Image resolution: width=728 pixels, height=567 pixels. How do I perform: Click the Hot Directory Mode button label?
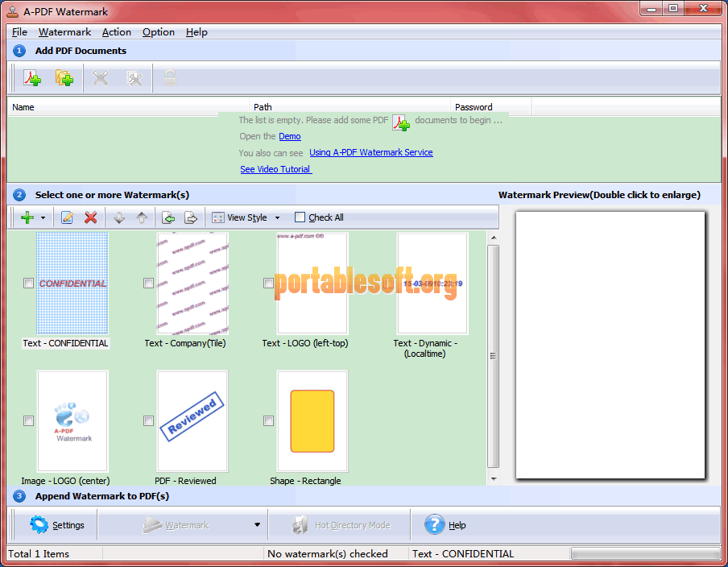(353, 525)
